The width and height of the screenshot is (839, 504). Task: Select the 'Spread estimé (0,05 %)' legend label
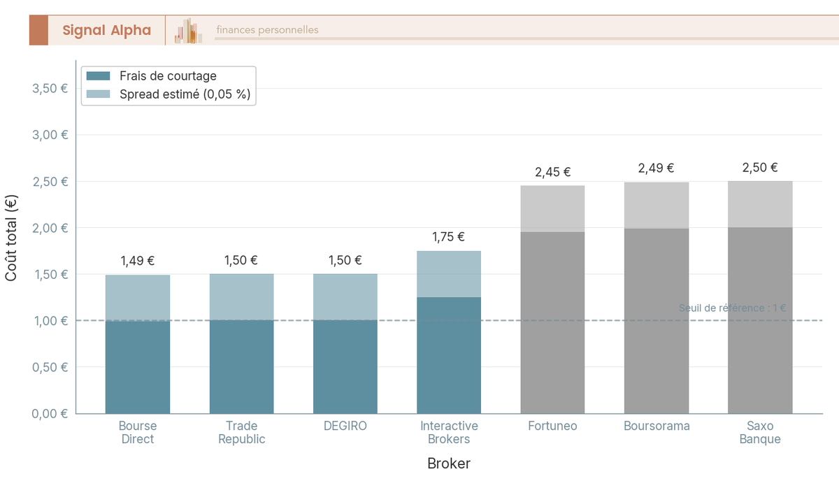185,94
